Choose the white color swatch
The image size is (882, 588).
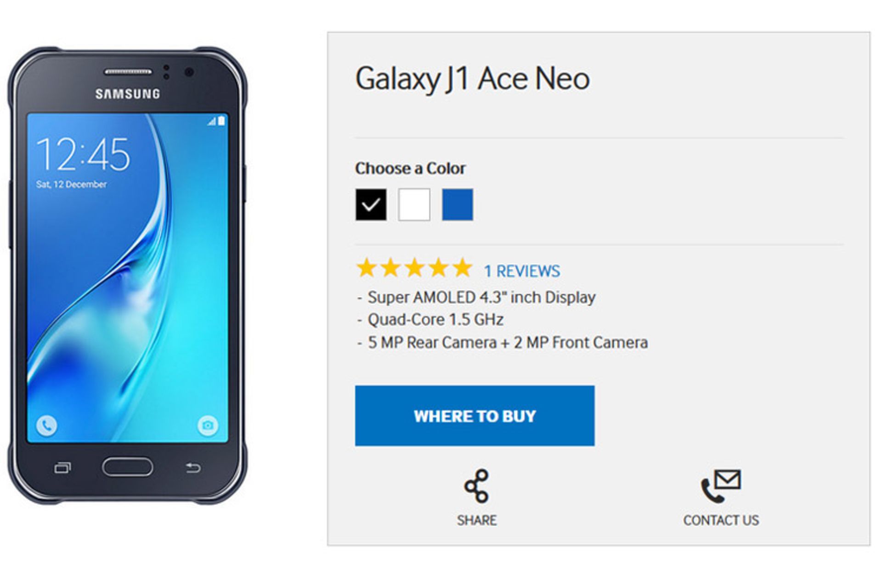point(414,204)
